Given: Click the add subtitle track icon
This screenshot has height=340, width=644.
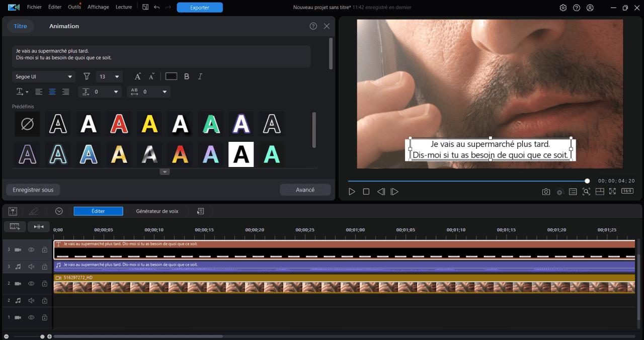Looking at the screenshot, I should point(15,226).
